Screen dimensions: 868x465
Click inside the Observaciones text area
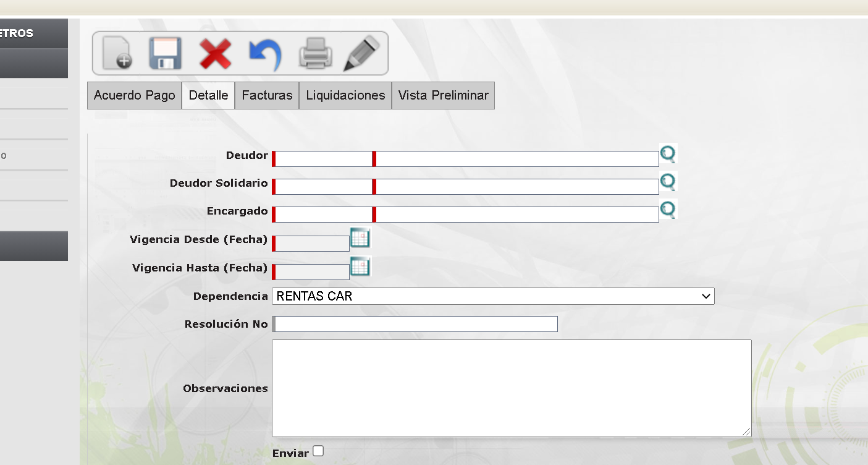pyautogui.click(x=511, y=388)
